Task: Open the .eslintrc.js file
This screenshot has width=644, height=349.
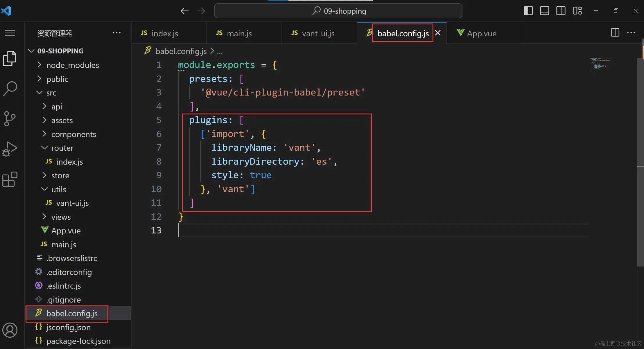Action: coord(78,286)
